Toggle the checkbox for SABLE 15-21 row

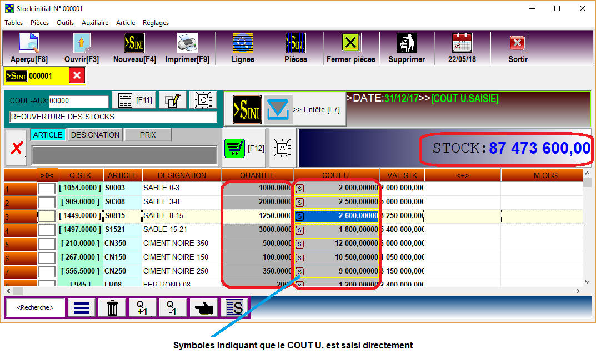[x=47, y=230]
